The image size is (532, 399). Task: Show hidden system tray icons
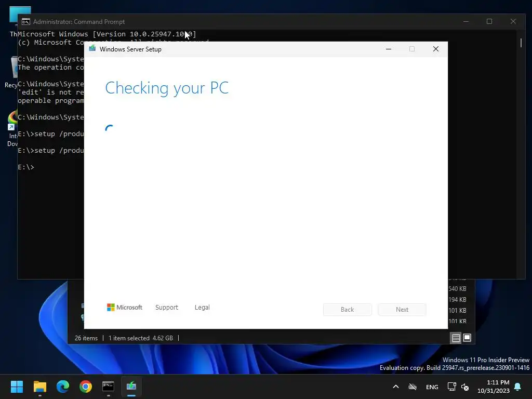click(395, 387)
